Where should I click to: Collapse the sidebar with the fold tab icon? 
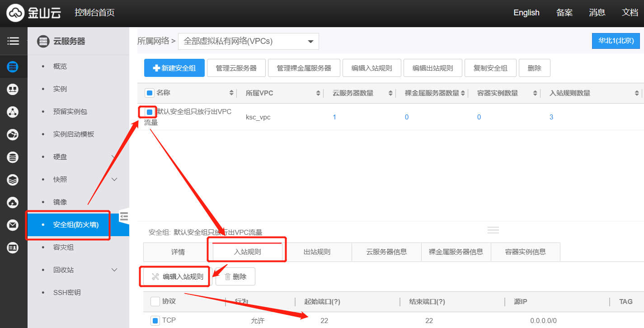[124, 217]
